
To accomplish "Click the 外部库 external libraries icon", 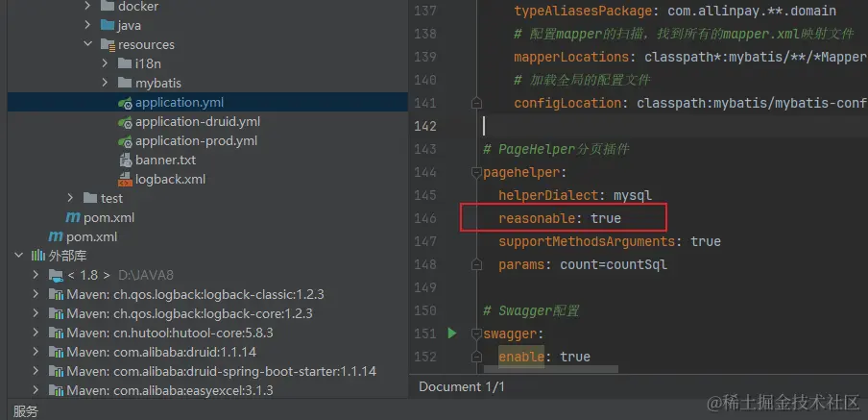I will pos(38,257).
